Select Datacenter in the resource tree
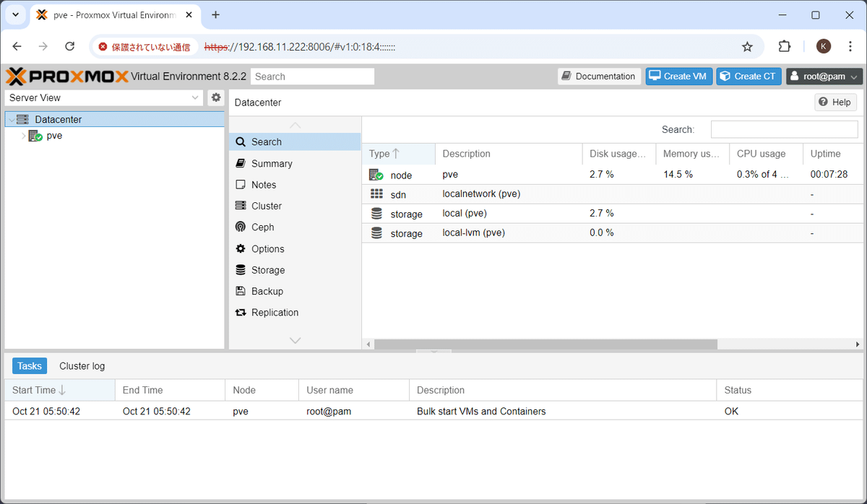 point(115,119)
